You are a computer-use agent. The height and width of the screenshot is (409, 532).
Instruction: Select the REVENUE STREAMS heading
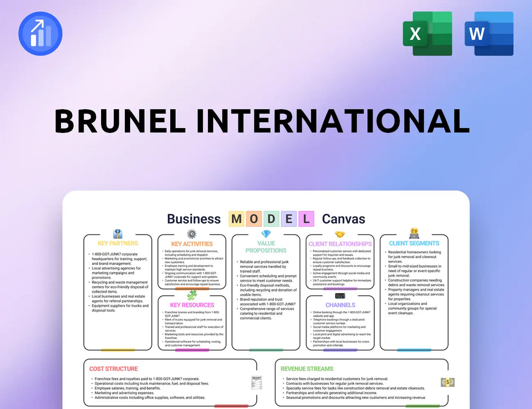(x=307, y=369)
